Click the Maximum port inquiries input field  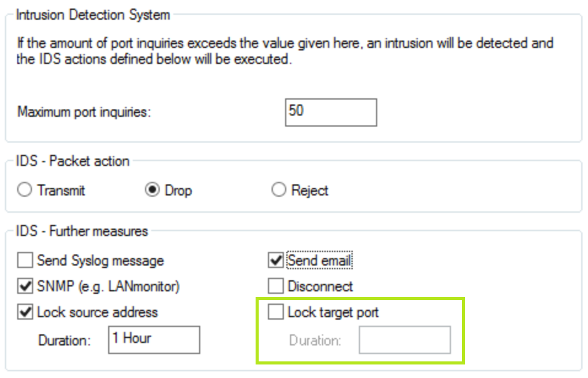tap(331, 112)
